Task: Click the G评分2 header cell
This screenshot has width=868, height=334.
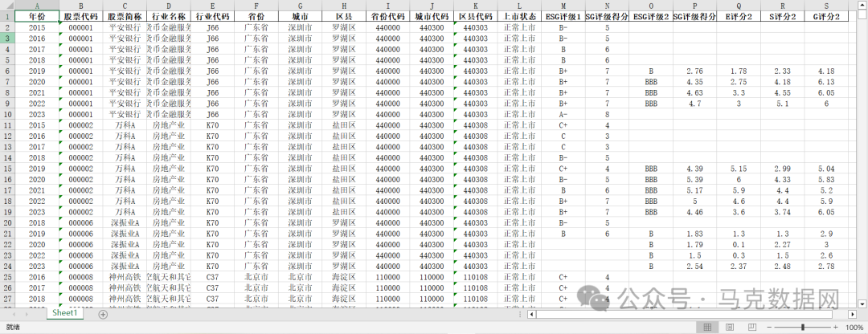Action: (826, 17)
